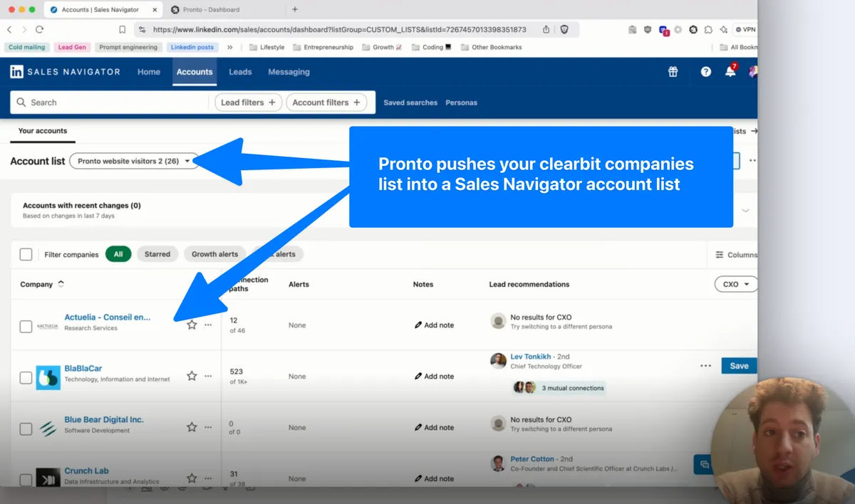Open the CXO persona dropdown
855x504 pixels.
click(735, 284)
